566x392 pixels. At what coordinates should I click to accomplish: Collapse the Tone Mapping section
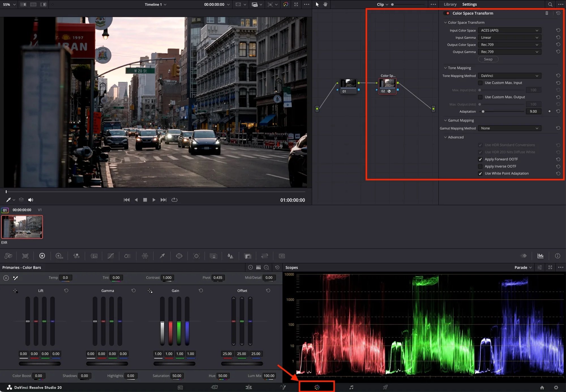[x=445, y=68]
